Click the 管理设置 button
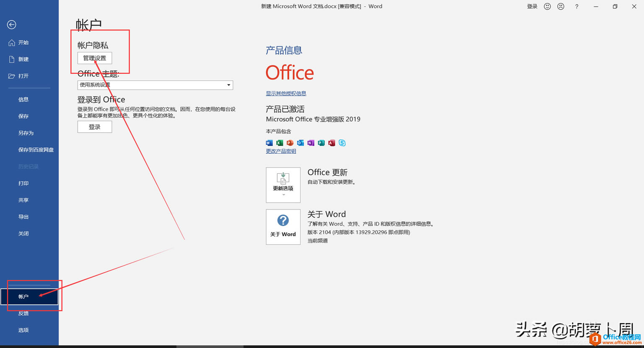The image size is (644, 348). pyautogui.click(x=94, y=58)
